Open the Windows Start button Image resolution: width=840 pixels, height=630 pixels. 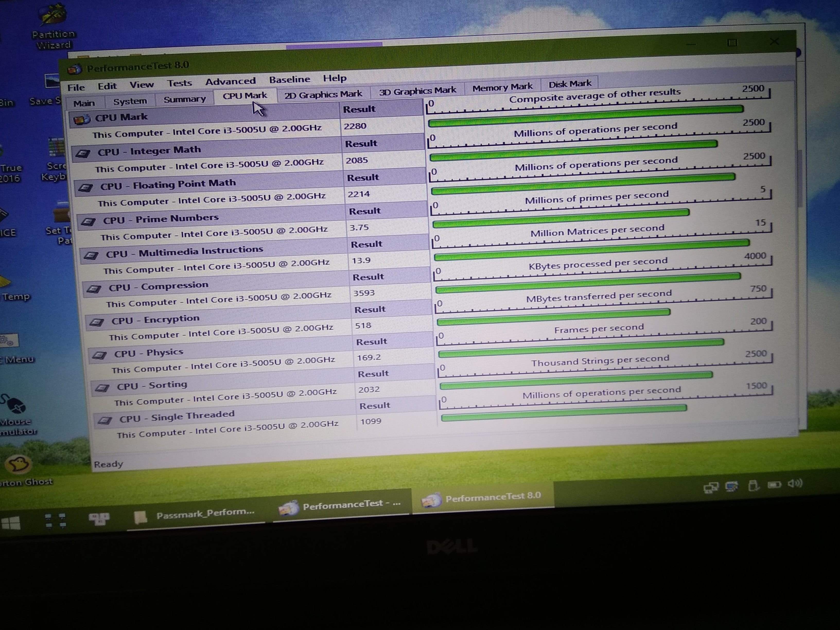coord(11,523)
